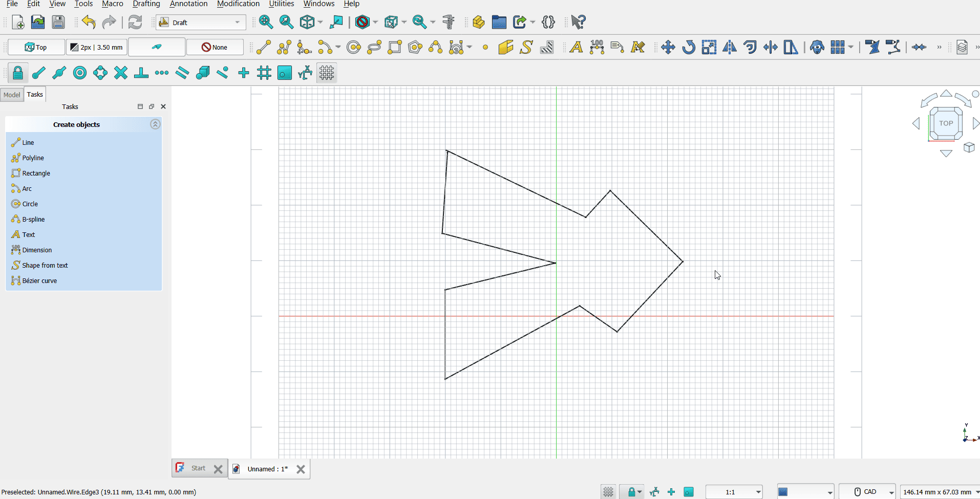
Task: Select the Line drawing tool in toolbar
Action: coord(264,48)
